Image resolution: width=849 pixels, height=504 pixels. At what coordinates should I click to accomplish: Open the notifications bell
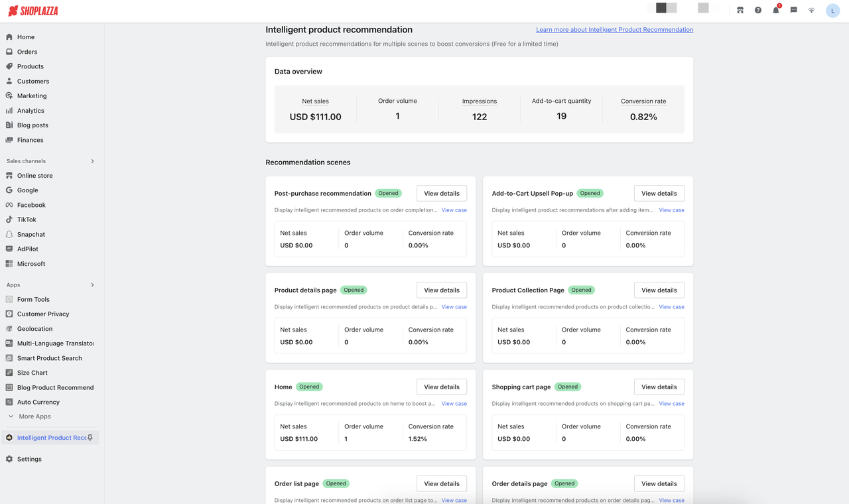[x=775, y=10]
